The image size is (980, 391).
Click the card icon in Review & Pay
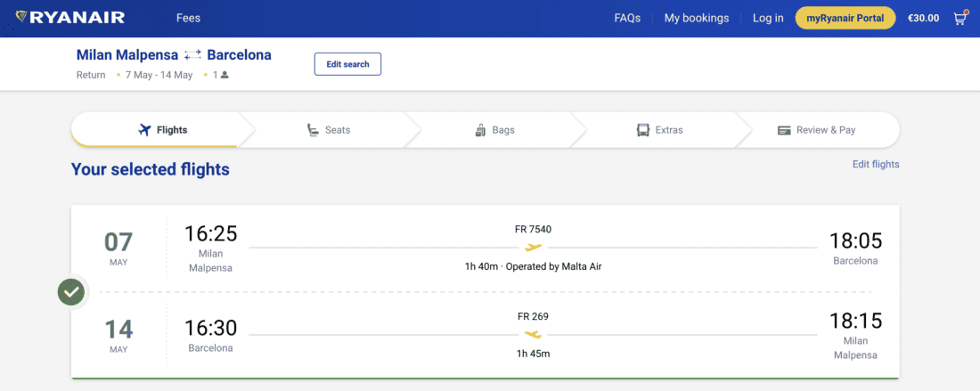784,130
